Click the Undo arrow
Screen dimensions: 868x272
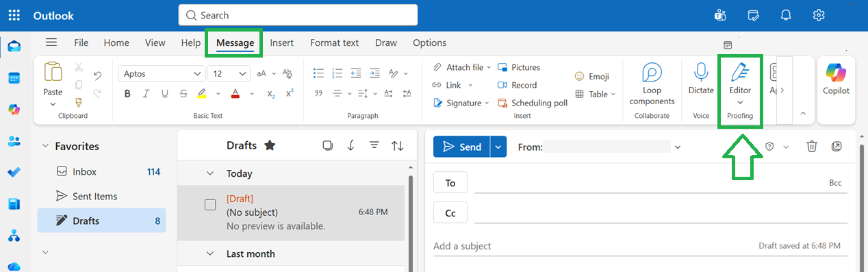click(x=97, y=75)
